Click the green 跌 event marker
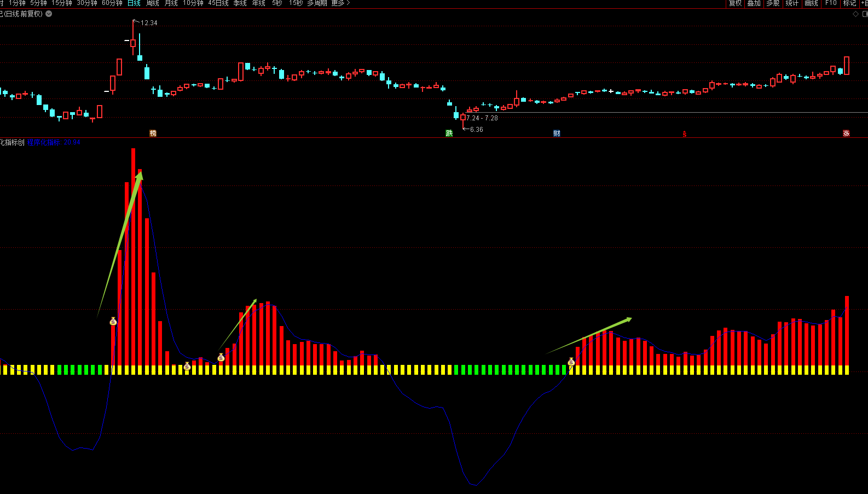Screen dimensions: 868x494 click(449, 133)
